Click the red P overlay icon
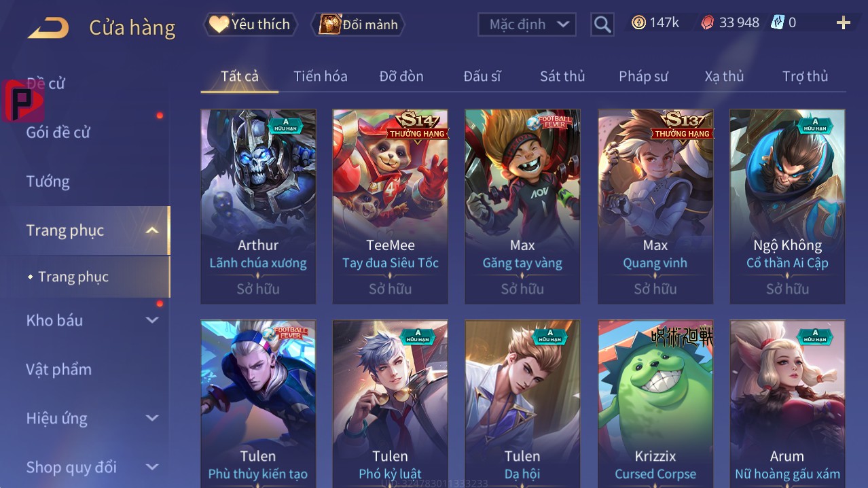Screen dimensions: 868x488 (22, 101)
